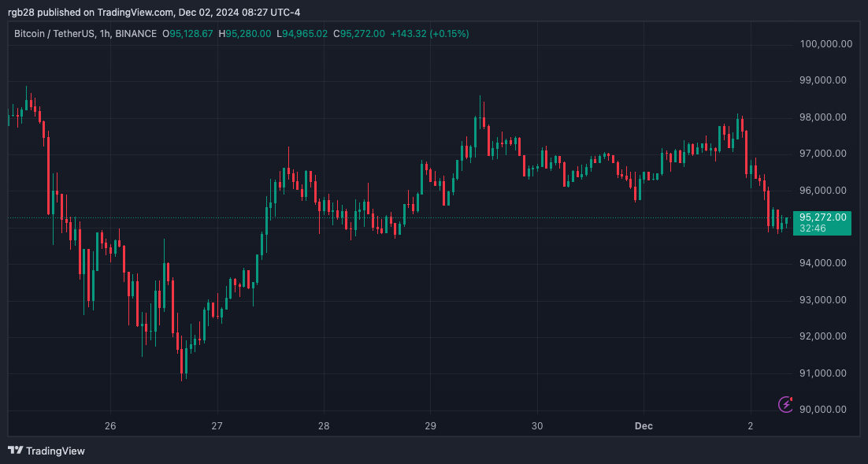The height and width of the screenshot is (464, 868).
Task: Click the +0.15% change value
Action: [x=448, y=34]
